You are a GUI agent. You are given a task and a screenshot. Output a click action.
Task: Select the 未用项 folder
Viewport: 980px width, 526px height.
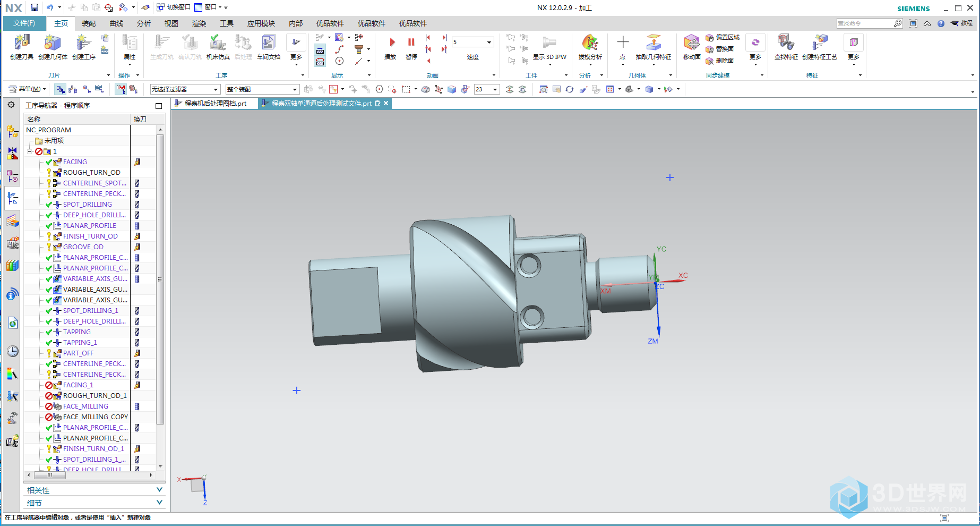coord(54,141)
